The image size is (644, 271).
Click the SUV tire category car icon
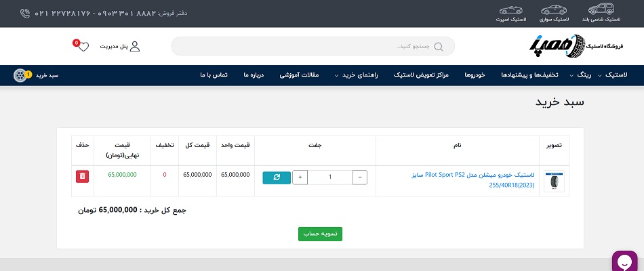point(601,9)
